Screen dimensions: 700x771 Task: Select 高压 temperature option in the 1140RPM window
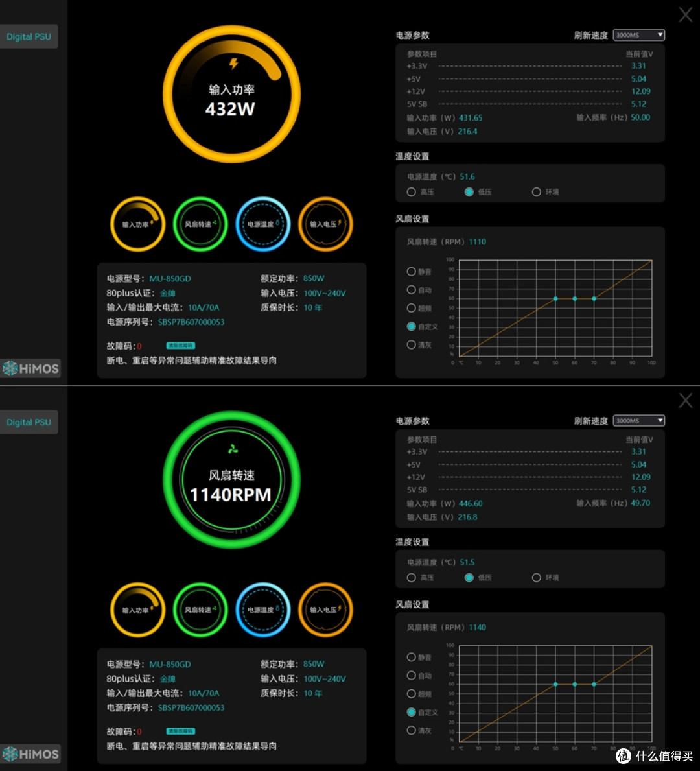[x=412, y=577]
